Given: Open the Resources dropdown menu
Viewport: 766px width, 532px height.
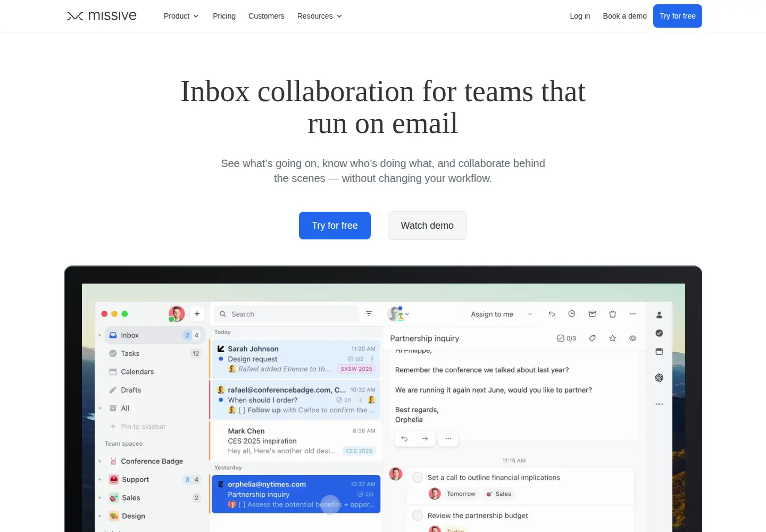Looking at the screenshot, I should pyautogui.click(x=319, y=16).
